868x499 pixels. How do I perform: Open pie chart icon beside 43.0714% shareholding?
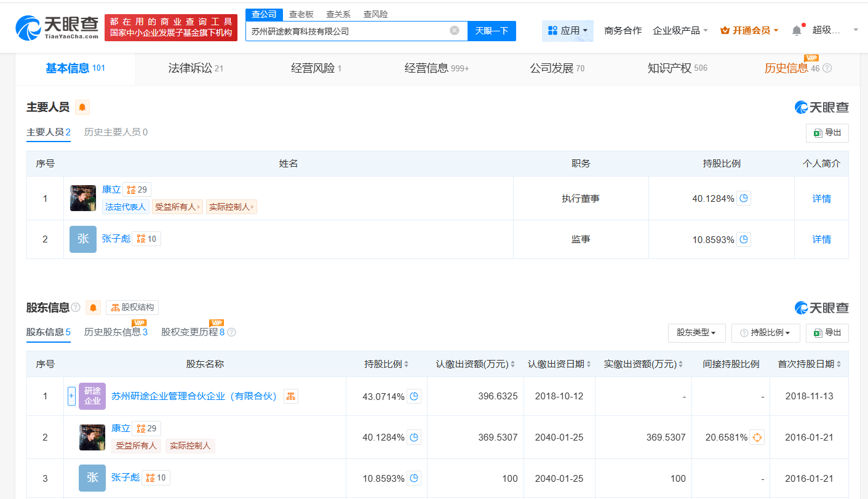pyautogui.click(x=414, y=396)
